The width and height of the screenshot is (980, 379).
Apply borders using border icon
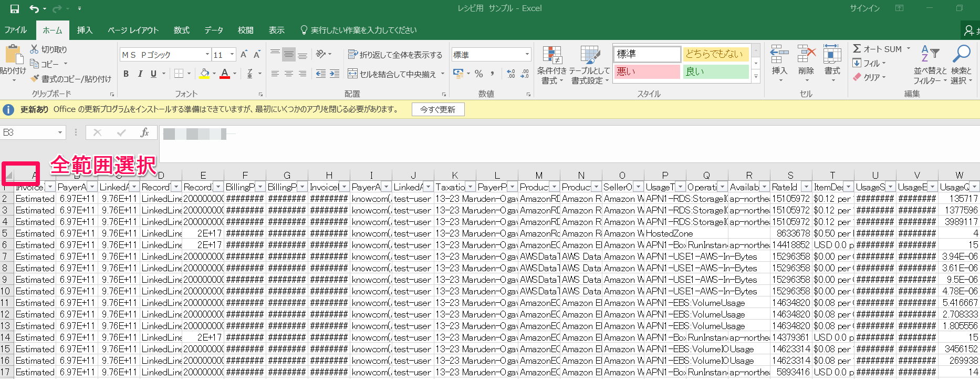point(179,74)
